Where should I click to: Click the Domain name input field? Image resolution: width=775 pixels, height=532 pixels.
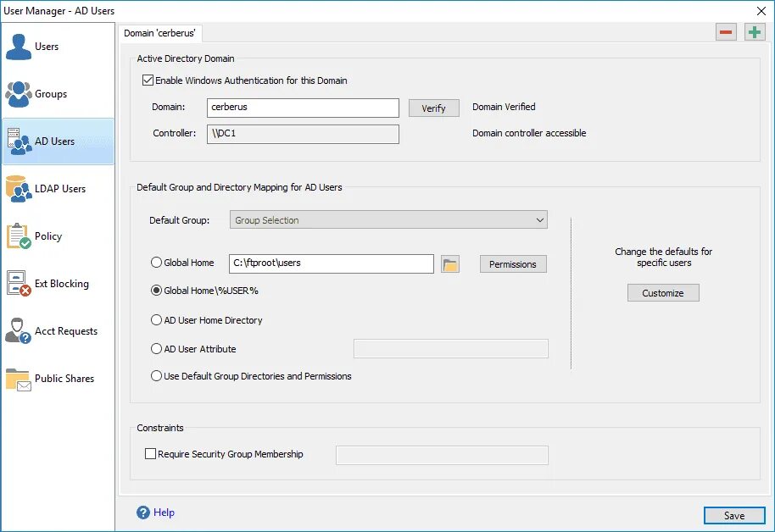pos(303,108)
